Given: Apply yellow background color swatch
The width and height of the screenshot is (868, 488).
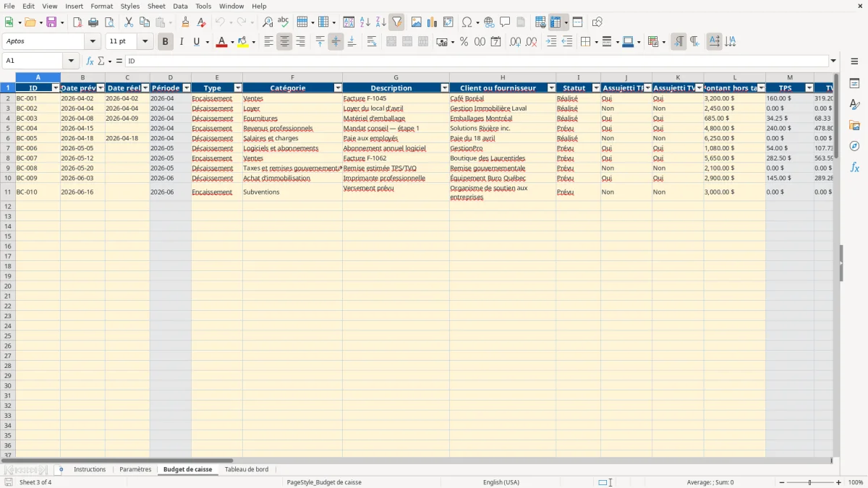Looking at the screenshot, I should coord(242,42).
